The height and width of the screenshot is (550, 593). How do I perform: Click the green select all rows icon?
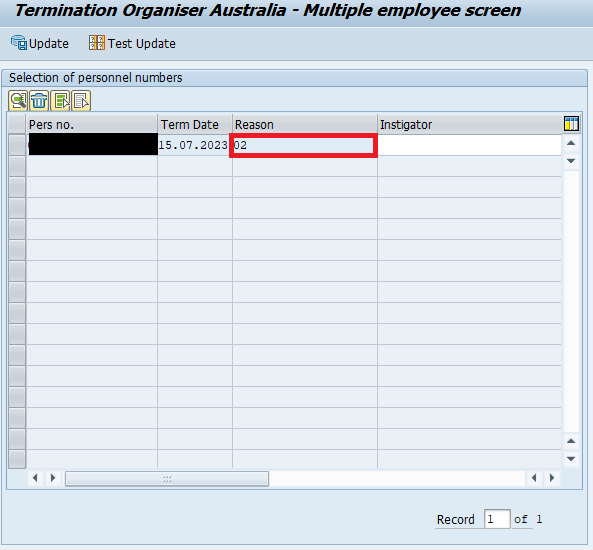60,101
